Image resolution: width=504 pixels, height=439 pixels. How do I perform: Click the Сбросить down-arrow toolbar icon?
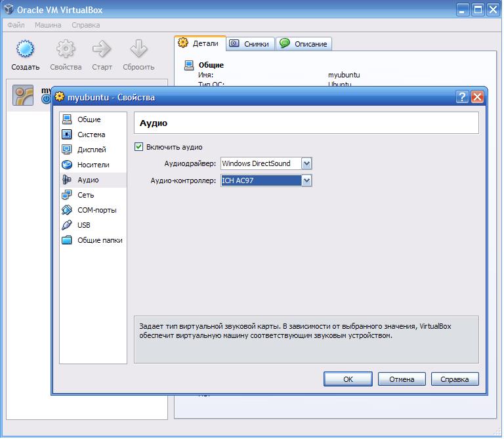click(x=138, y=49)
